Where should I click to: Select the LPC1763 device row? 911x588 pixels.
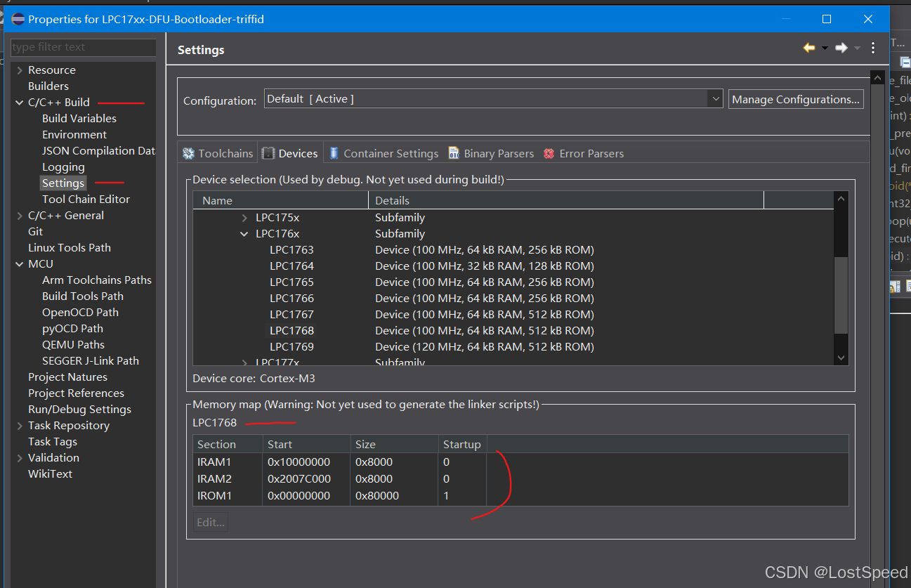[x=514, y=250]
